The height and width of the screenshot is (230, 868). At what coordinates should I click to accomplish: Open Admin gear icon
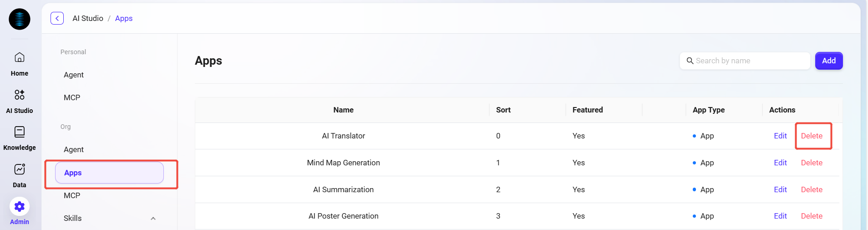pyautogui.click(x=20, y=207)
